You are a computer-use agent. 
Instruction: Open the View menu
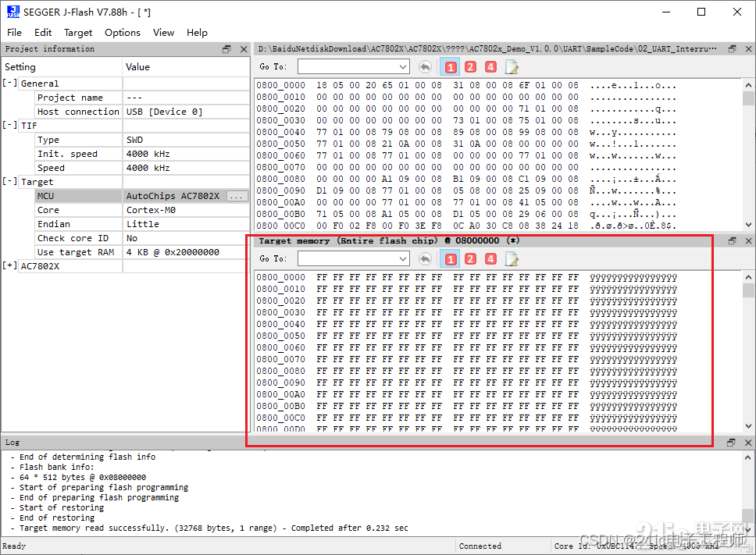(x=163, y=32)
